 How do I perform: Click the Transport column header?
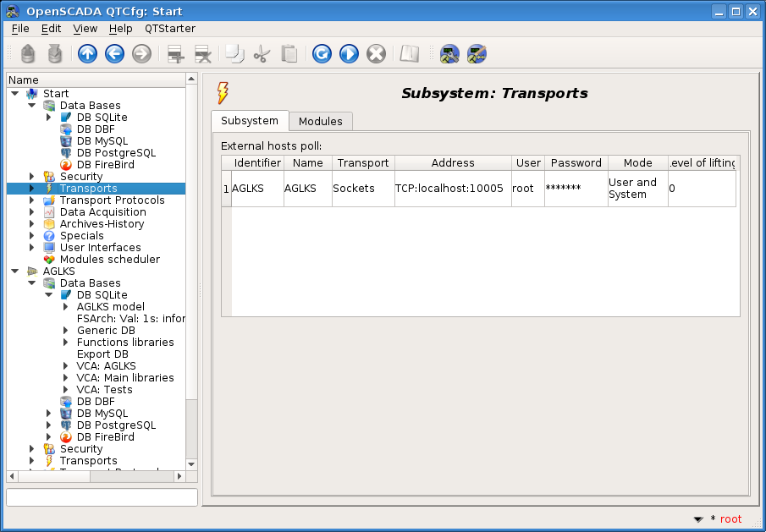363,163
